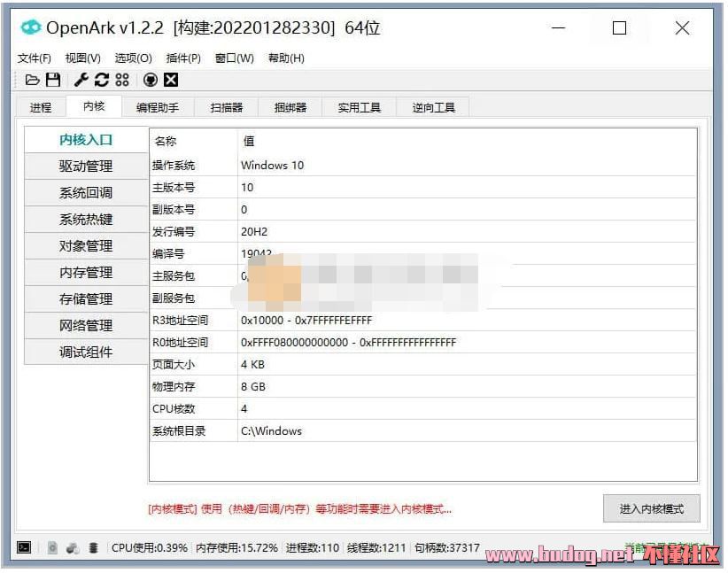Open 系统回调 in the sidebar
Screen dimensions: 728x573
tap(86, 193)
